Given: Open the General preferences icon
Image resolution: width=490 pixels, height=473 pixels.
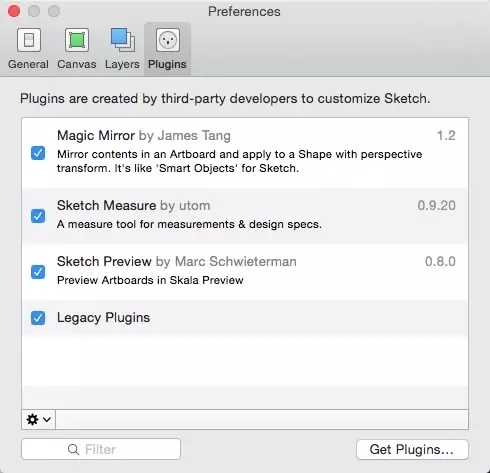Looking at the screenshot, I should [29, 40].
